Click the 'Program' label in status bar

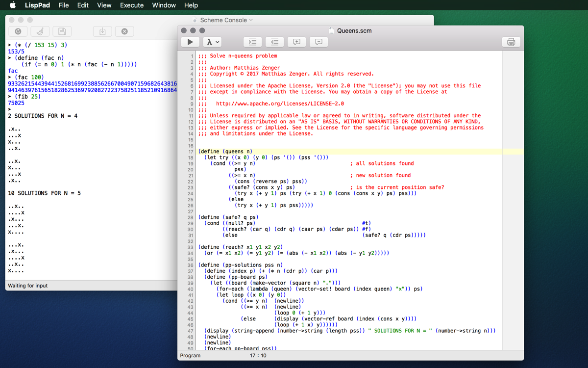pyautogui.click(x=190, y=355)
